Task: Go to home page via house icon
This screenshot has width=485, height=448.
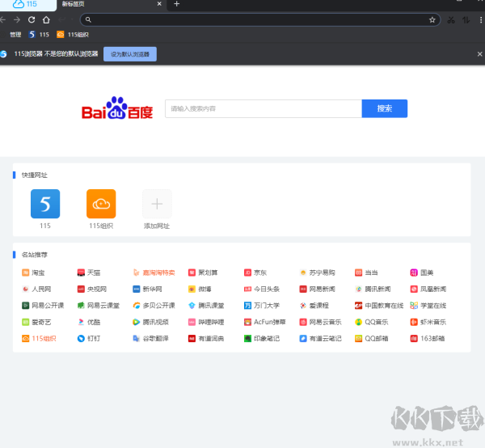Action: 46,19
